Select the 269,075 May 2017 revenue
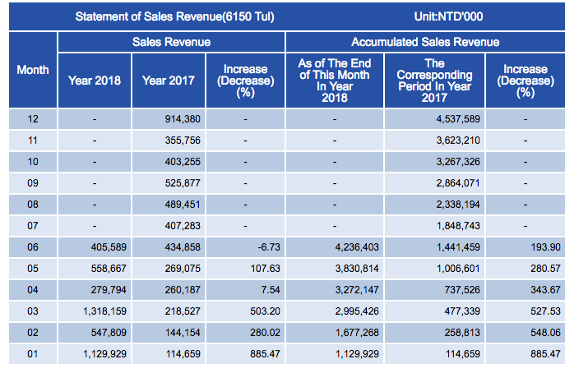The width and height of the screenshot is (588, 373). point(183,269)
